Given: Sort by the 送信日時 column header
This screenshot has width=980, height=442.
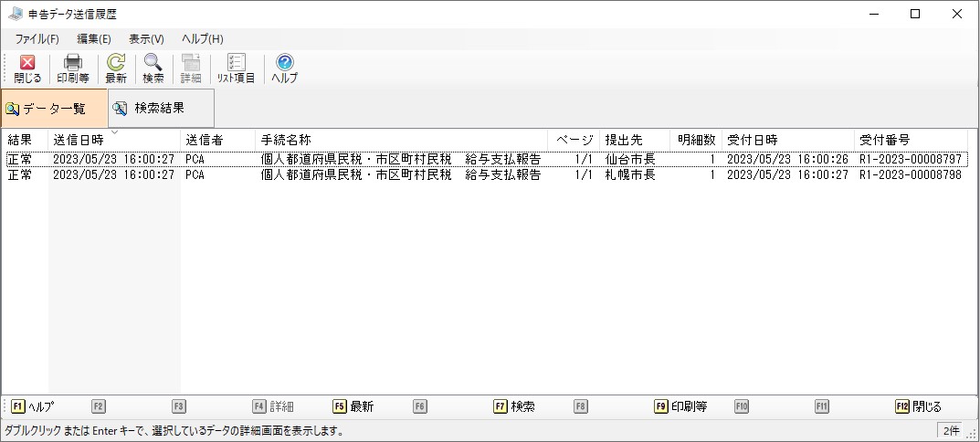Looking at the screenshot, I should click(x=114, y=140).
